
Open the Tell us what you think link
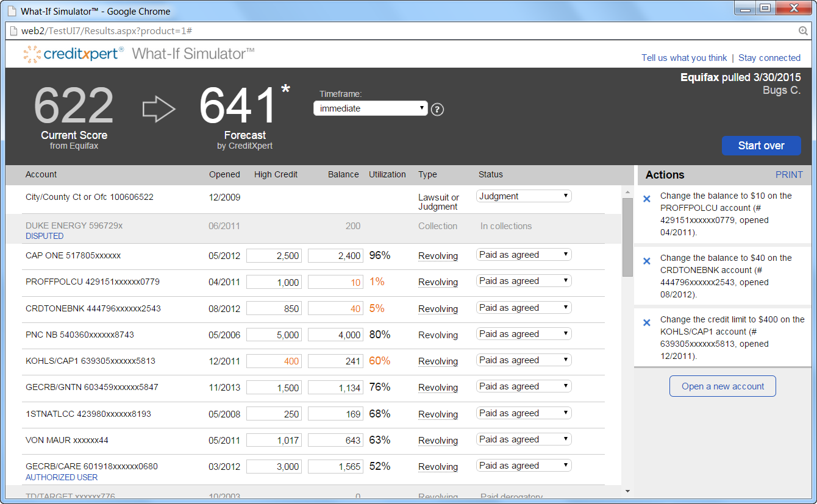pyautogui.click(x=683, y=58)
